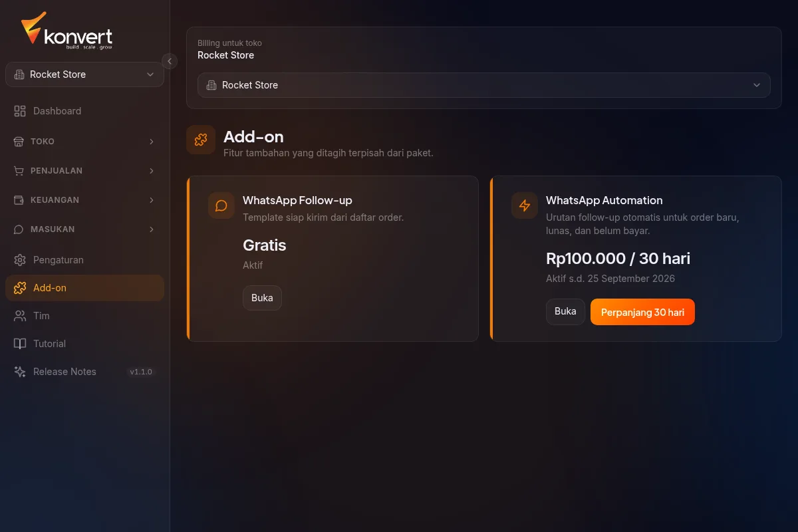
Task: Click the Tim users icon
Action: point(20,316)
